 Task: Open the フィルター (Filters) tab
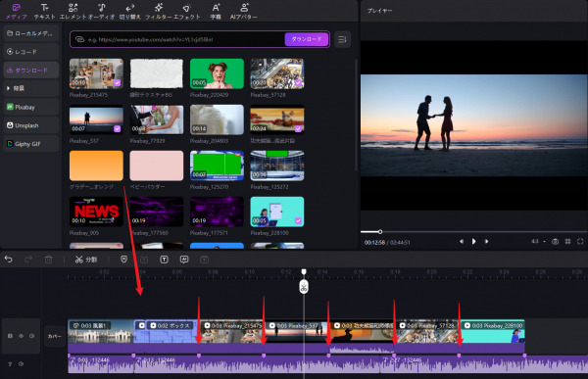coord(159,11)
